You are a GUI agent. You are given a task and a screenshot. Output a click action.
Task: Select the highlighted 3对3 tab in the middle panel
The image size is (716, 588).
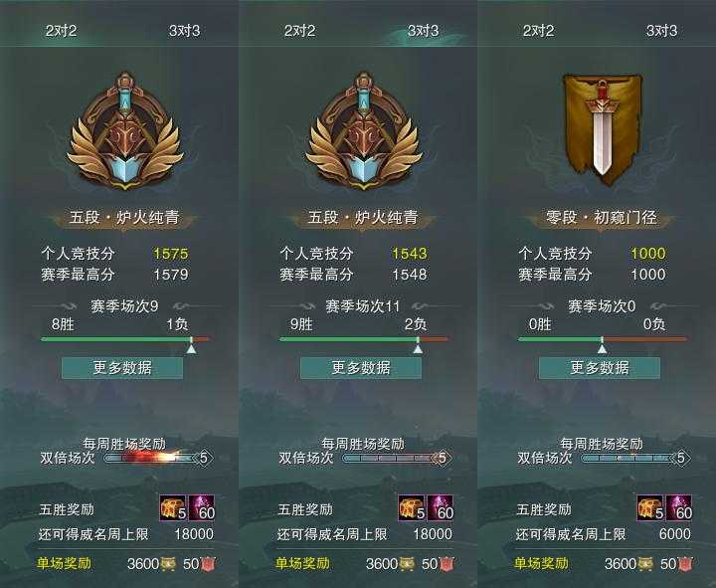(423, 31)
